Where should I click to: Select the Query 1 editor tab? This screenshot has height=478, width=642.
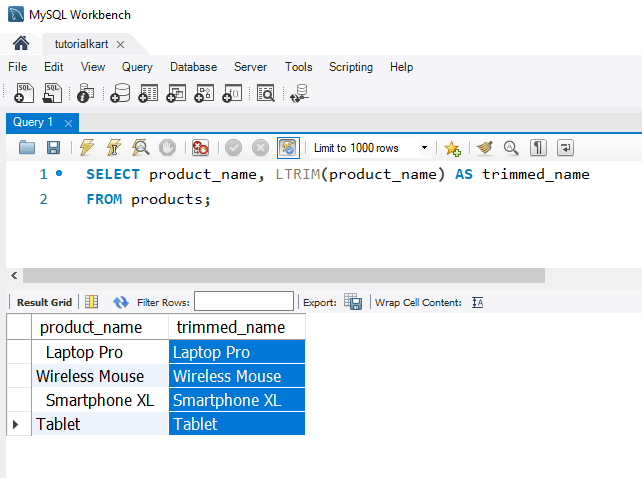[x=33, y=122]
